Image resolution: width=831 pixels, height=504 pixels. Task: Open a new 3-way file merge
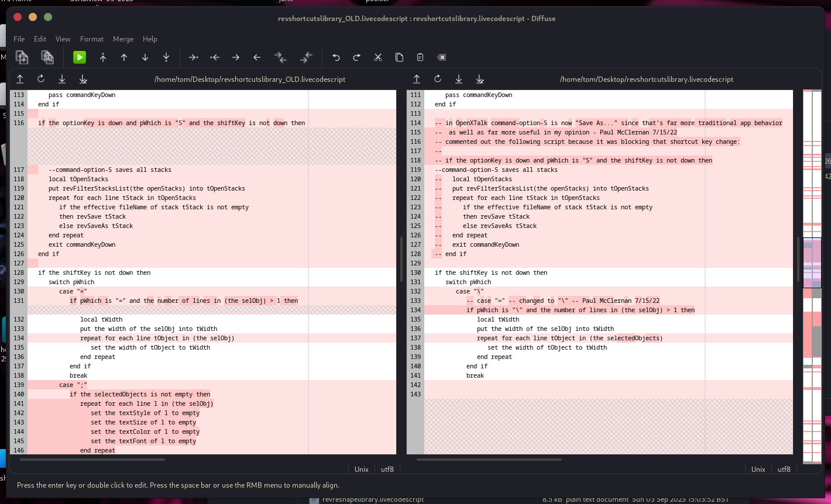(x=47, y=57)
